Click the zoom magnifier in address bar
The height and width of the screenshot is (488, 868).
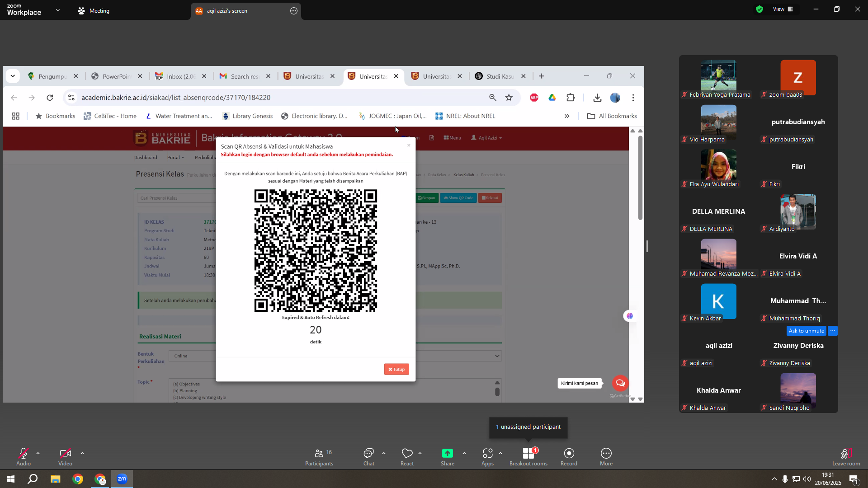493,98
